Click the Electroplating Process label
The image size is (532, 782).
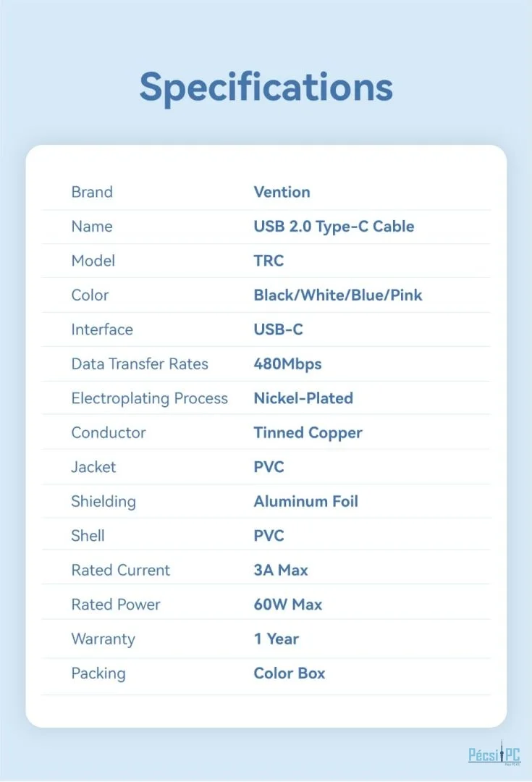pos(149,398)
